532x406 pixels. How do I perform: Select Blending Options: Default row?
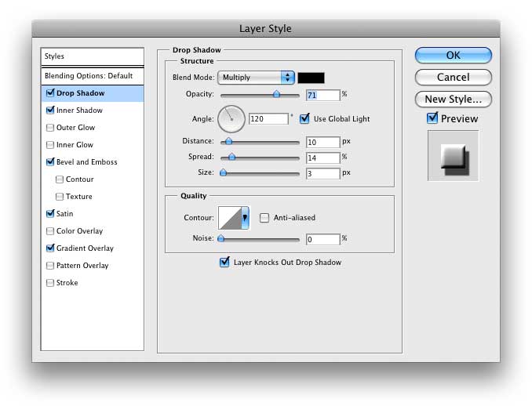pyautogui.click(x=93, y=76)
